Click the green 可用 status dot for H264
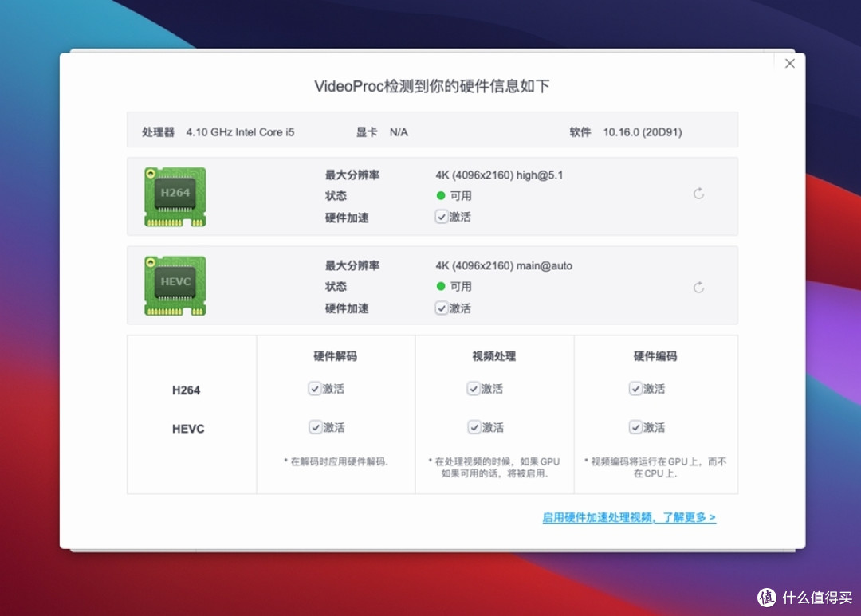The width and height of the screenshot is (861, 616). pyautogui.click(x=440, y=195)
